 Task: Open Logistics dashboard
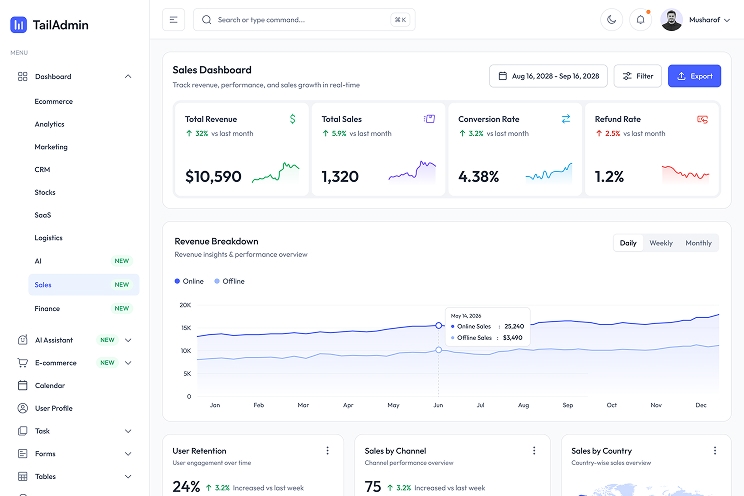pos(48,238)
